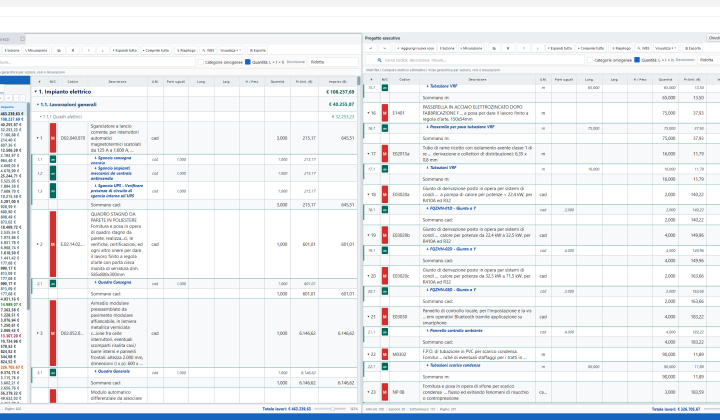The width and height of the screenshot is (720, 420).
Task: Move row up in right panel toolbar
Action: [523, 48]
